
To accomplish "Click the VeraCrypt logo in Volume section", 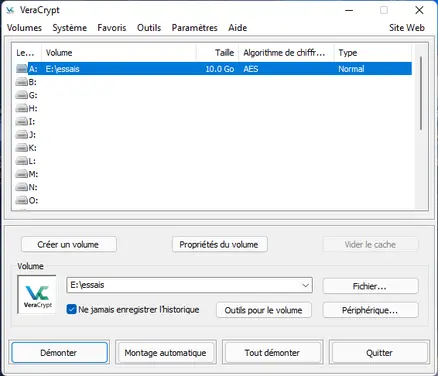I will 38,294.
